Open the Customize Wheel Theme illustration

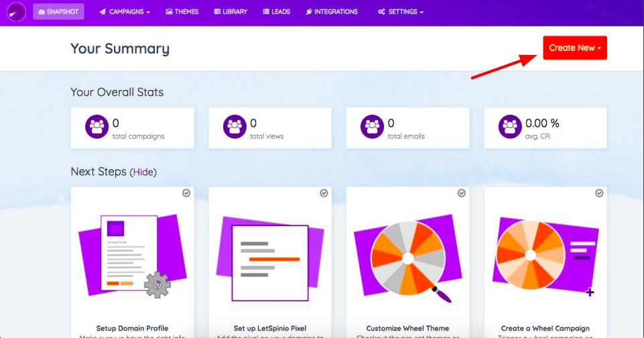click(x=408, y=259)
